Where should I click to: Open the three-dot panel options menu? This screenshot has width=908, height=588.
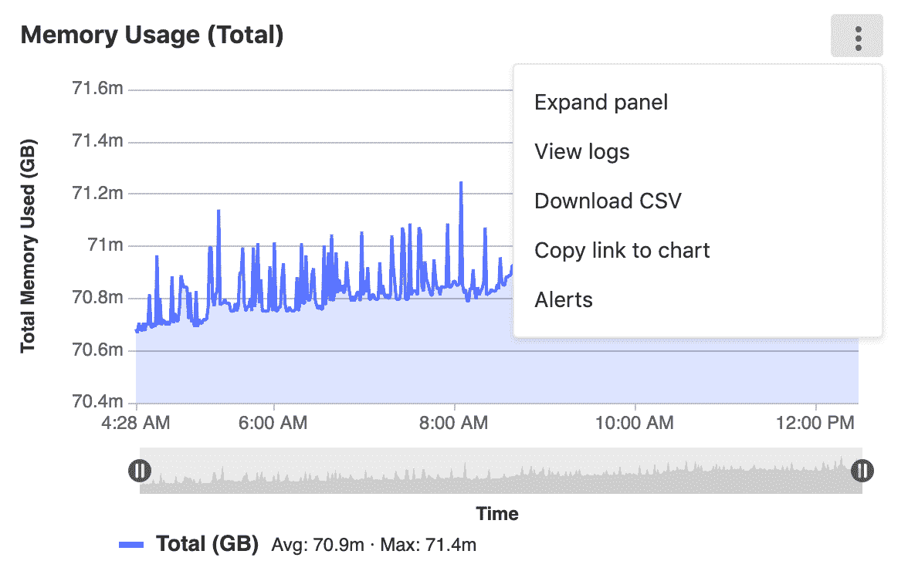[857, 36]
